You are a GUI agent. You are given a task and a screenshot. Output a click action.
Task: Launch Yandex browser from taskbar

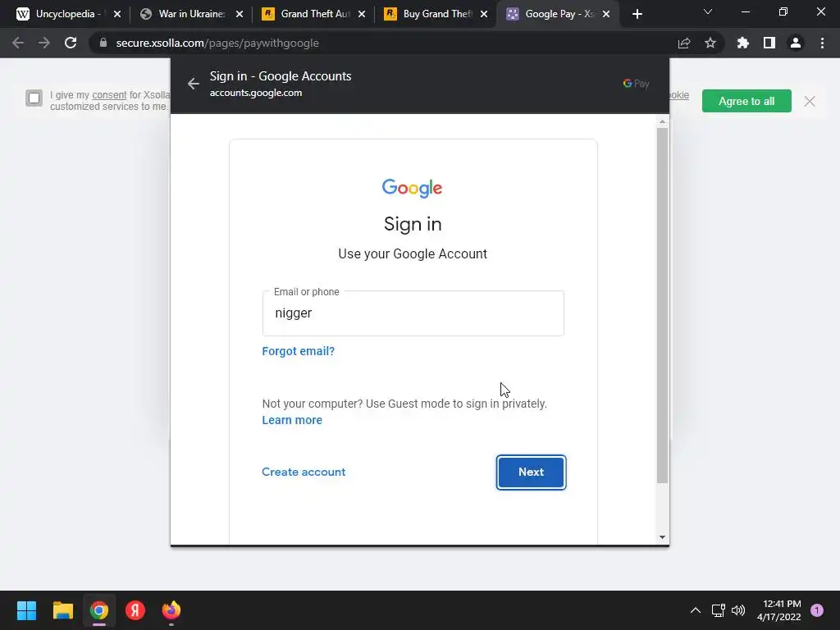[x=135, y=610]
